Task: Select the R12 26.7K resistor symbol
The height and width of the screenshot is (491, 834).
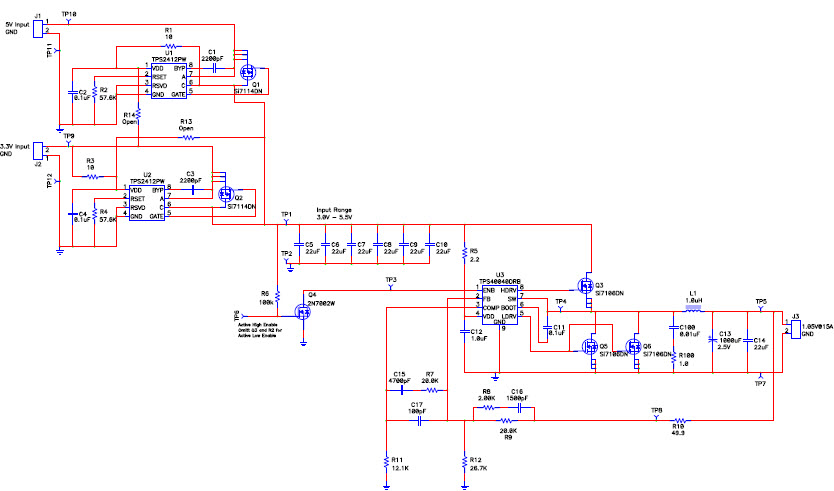Action: 464,461
